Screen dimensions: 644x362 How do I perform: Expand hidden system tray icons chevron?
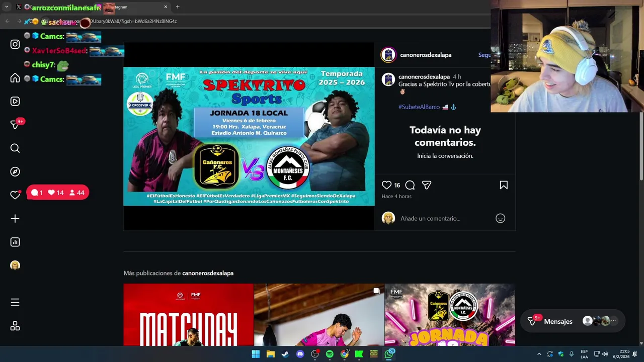539,354
